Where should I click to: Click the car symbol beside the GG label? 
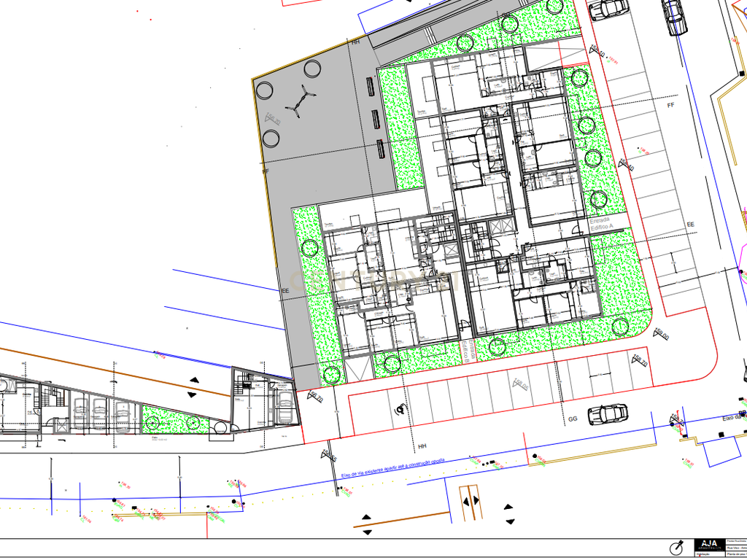(x=607, y=414)
